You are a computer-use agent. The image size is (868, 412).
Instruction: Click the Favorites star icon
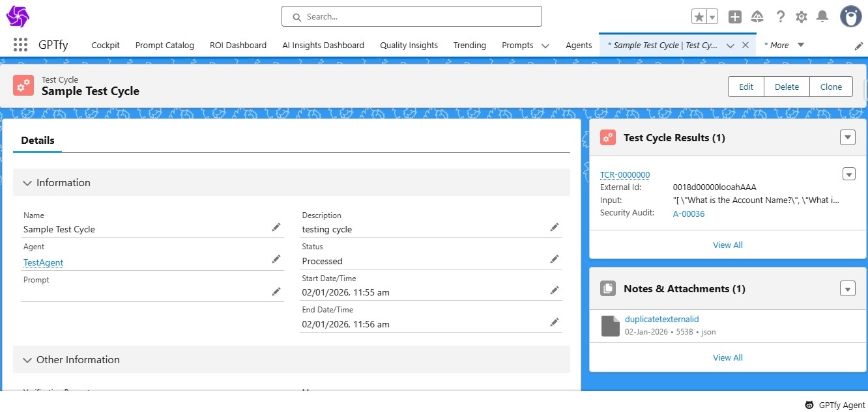click(699, 17)
